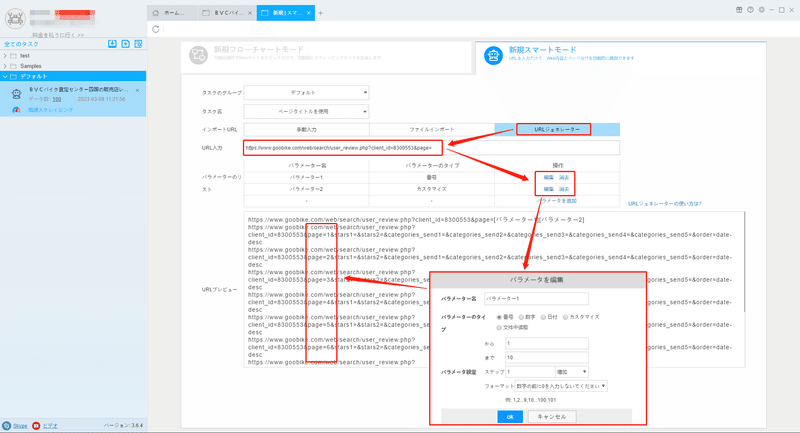Open the settings gear in the title bar
The width and height of the screenshot is (800, 433).
click(x=761, y=10)
